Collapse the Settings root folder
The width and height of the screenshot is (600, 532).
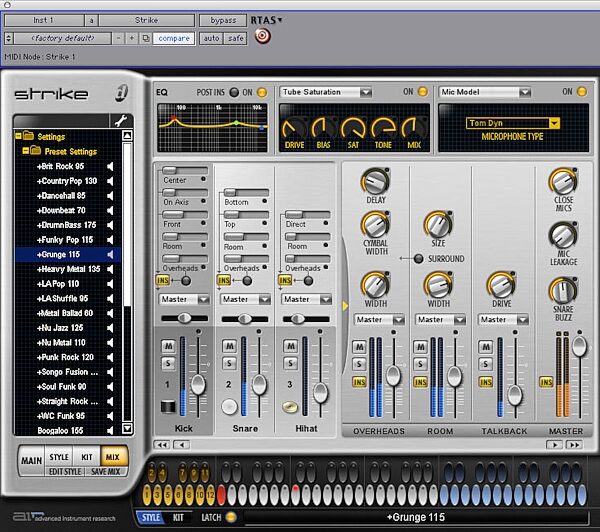18,135
